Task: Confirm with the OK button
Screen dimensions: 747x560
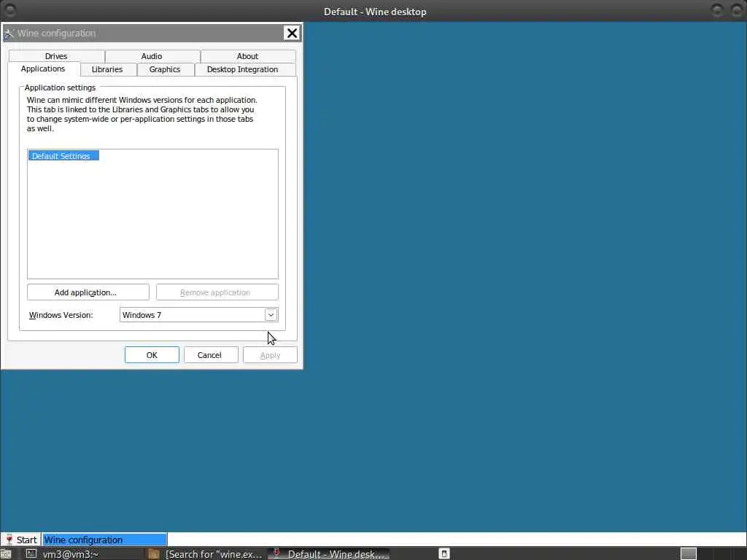Action: 152,355
